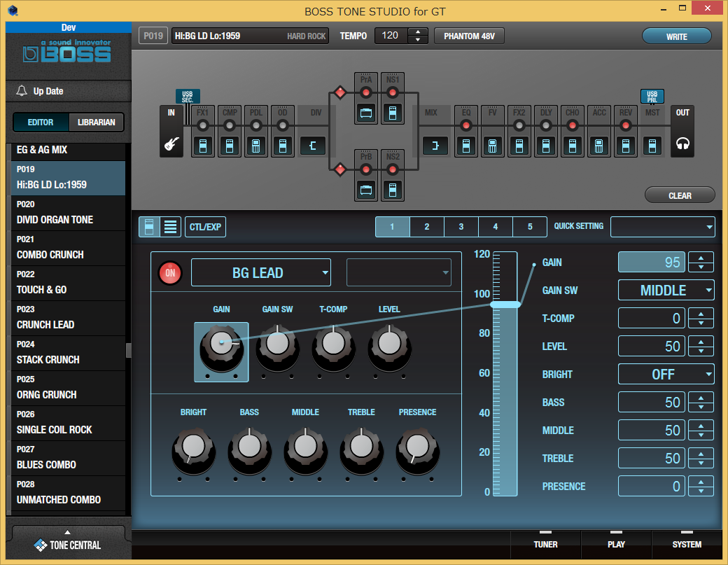Open the BG LEAD amp type dropdown
The image size is (728, 565).
click(x=261, y=272)
